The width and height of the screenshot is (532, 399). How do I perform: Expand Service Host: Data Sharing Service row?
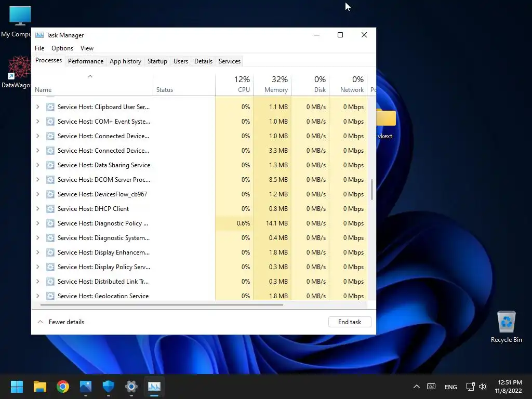(x=37, y=165)
